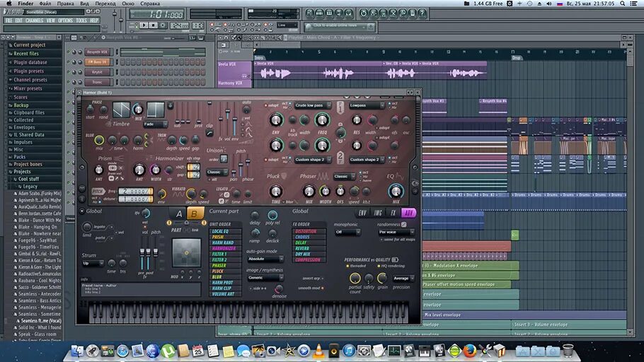Select the FM Bass 19 channel button
Viewport: 644px width, 362px height.
(x=98, y=62)
